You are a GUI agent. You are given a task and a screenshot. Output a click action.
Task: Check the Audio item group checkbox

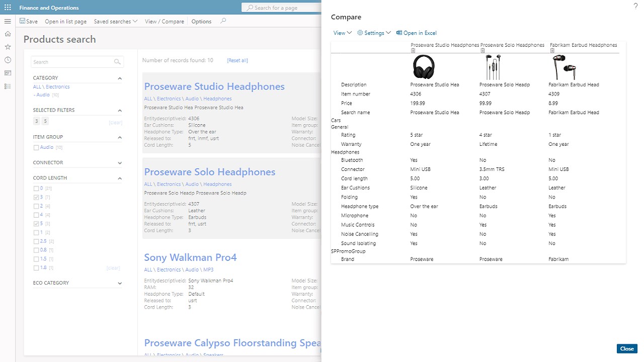click(36, 148)
